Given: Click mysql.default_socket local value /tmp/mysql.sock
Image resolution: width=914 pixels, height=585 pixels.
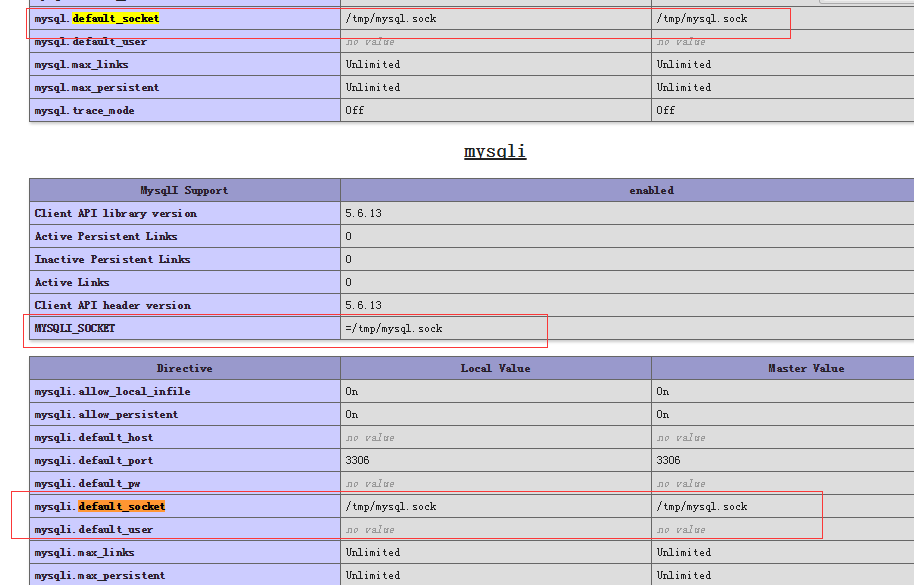Looking at the screenshot, I should tap(391, 19).
